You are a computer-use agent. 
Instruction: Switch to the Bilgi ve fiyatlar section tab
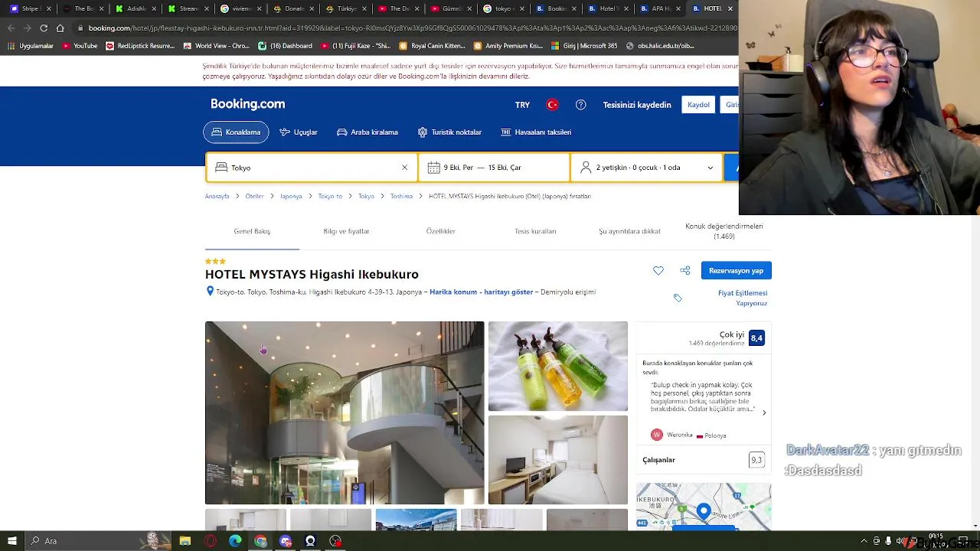(x=346, y=231)
